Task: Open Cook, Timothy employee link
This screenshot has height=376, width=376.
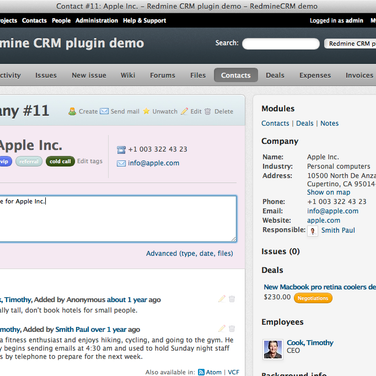Action: [310, 343]
